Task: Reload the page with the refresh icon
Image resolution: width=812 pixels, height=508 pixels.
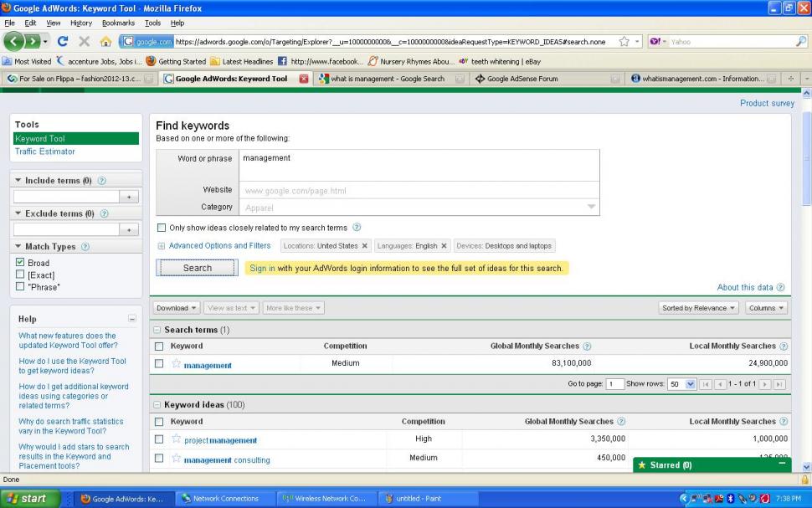Action: [63, 42]
